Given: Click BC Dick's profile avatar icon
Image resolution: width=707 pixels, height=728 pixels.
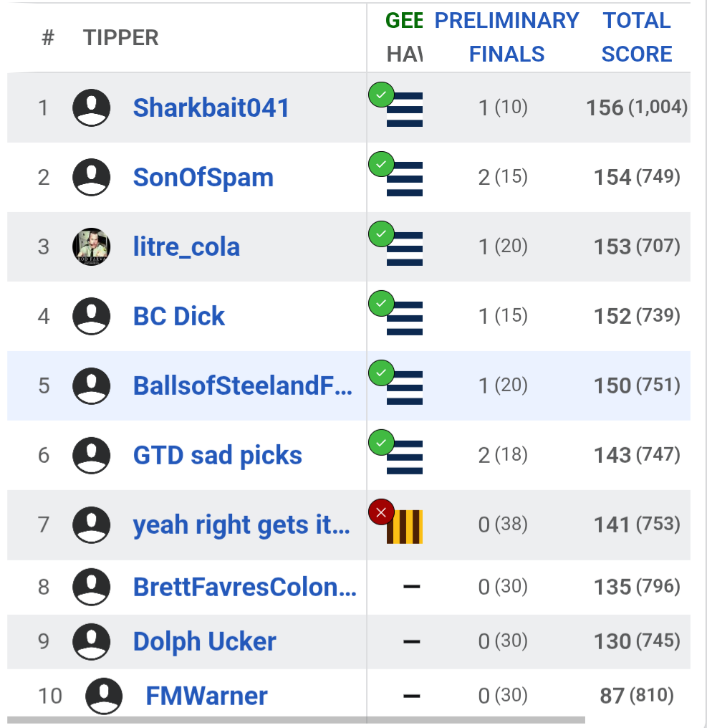Looking at the screenshot, I should (92, 317).
